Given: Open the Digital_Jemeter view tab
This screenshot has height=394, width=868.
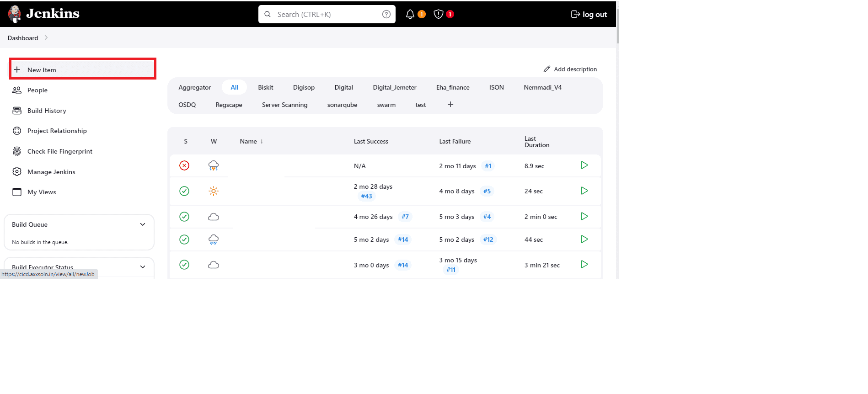Looking at the screenshot, I should pyautogui.click(x=394, y=87).
